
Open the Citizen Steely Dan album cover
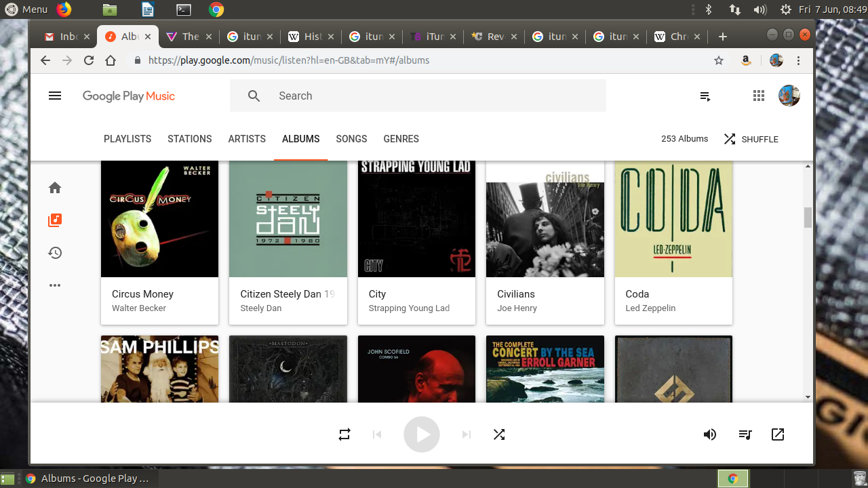(288, 219)
